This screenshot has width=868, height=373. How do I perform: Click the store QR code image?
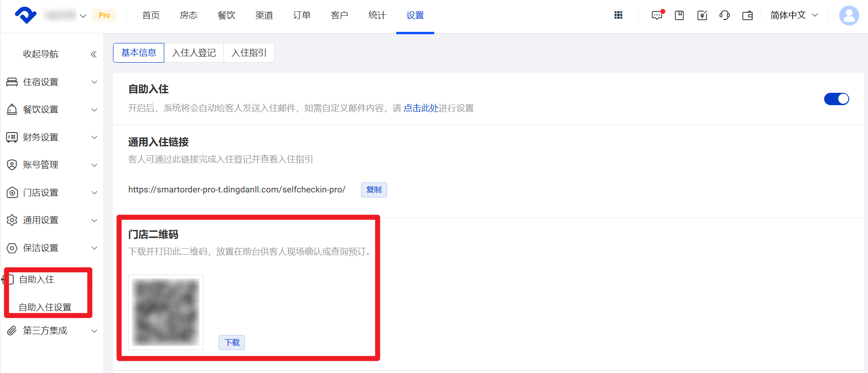[166, 312]
